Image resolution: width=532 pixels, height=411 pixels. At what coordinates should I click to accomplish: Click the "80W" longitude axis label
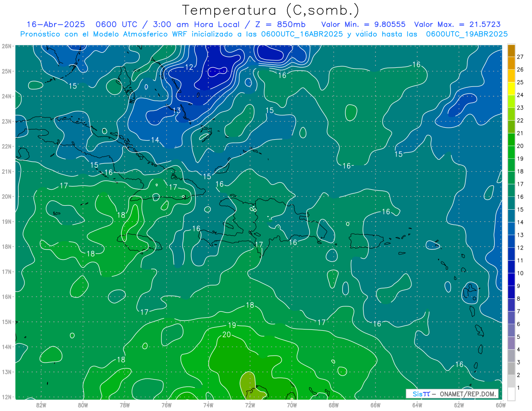[x=82, y=405]
